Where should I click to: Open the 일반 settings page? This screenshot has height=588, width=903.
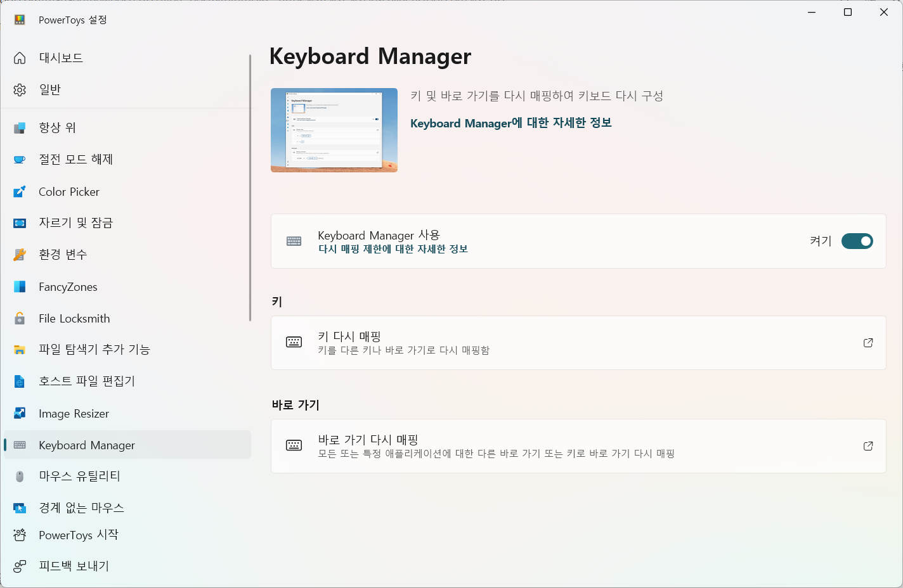tap(127, 89)
